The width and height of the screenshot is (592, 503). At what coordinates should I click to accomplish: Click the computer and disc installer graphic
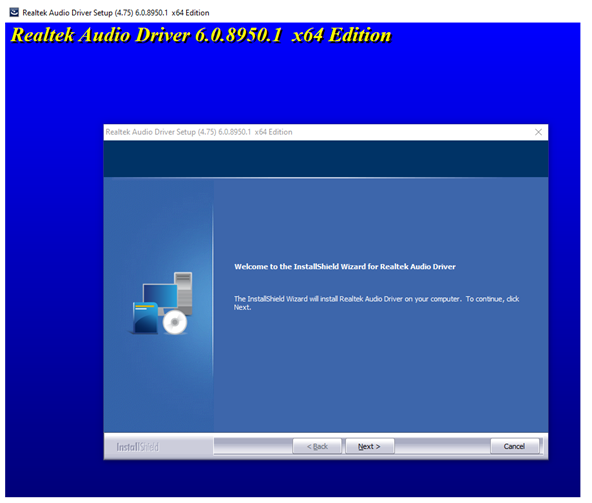pos(162,303)
